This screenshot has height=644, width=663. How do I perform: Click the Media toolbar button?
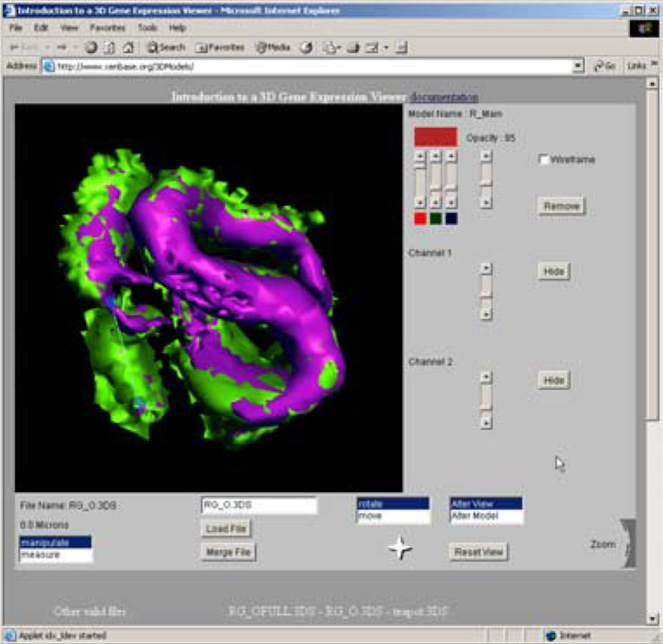272,48
